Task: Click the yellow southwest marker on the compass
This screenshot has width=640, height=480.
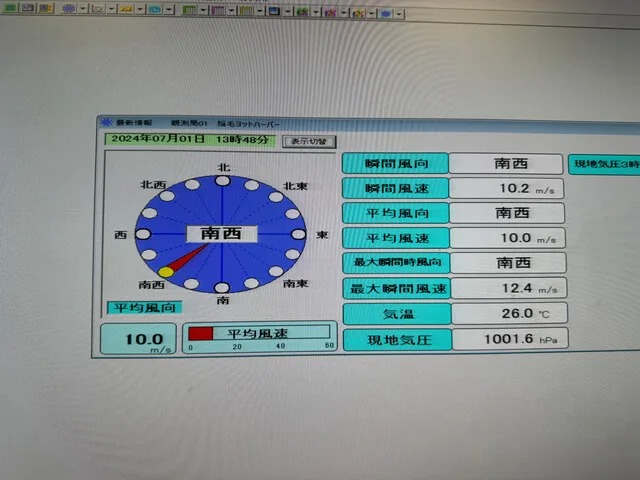Action: coord(166,271)
